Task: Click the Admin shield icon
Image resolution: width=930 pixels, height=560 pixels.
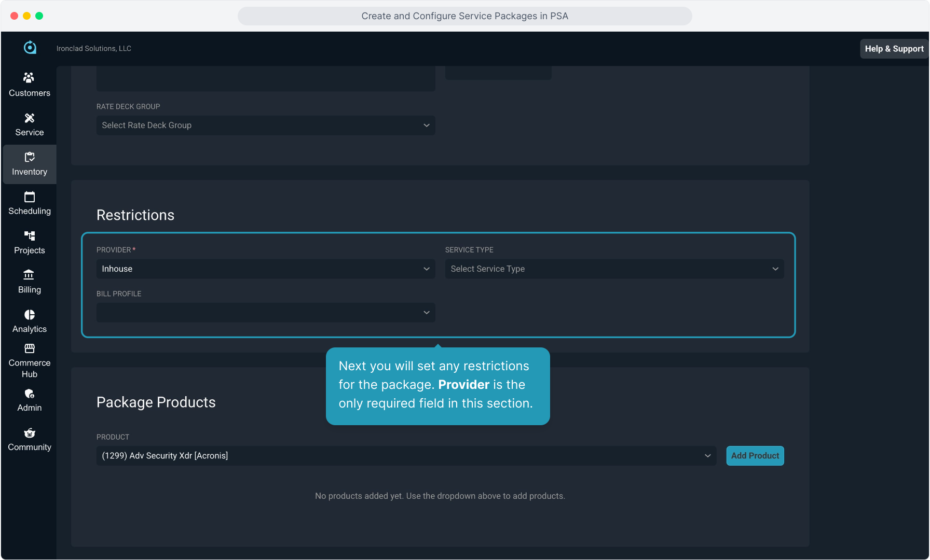Action: click(x=29, y=394)
